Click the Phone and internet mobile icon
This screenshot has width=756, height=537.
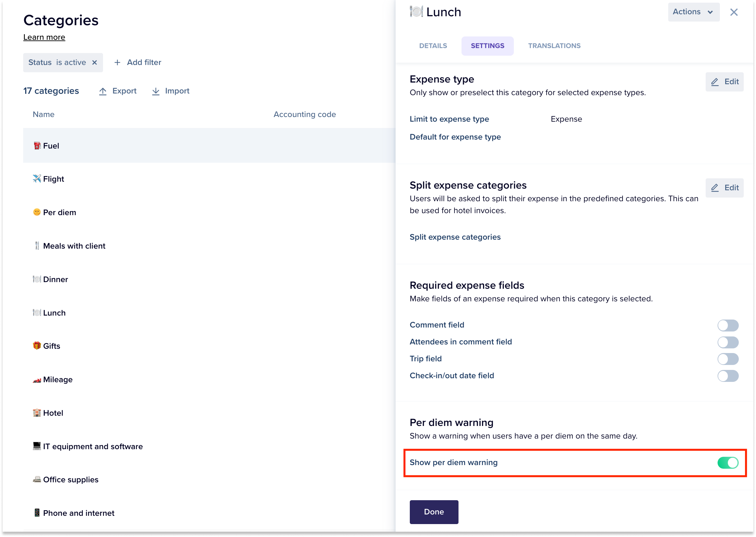click(x=37, y=513)
